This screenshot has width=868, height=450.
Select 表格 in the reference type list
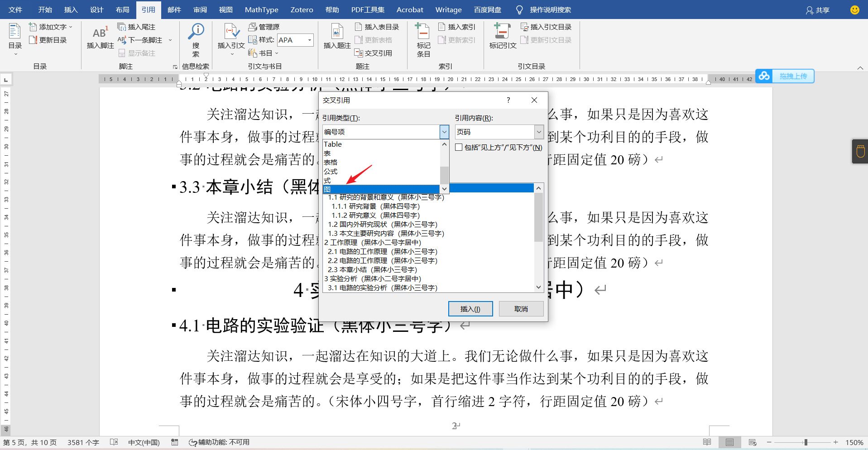(381, 162)
